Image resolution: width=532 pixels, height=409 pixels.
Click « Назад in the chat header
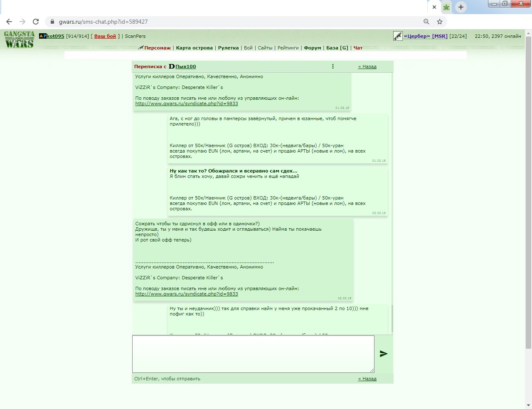click(x=367, y=67)
